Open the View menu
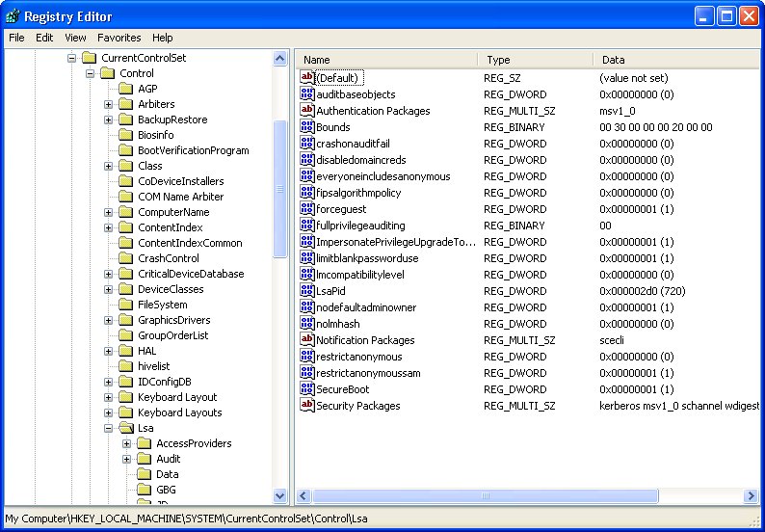The height and width of the screenshot is (532, 765). tap(75, 38)
